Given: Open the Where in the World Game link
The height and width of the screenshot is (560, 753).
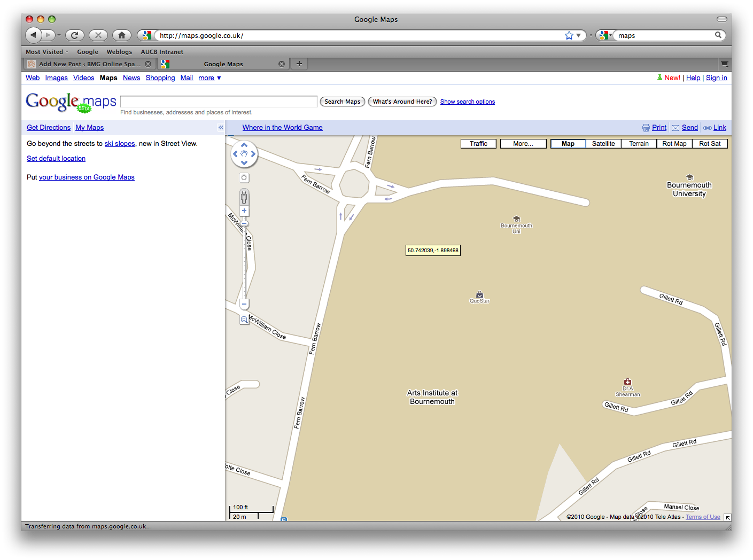Looking at the screenshot, I should pyautogui.click(x=282, y=128).
